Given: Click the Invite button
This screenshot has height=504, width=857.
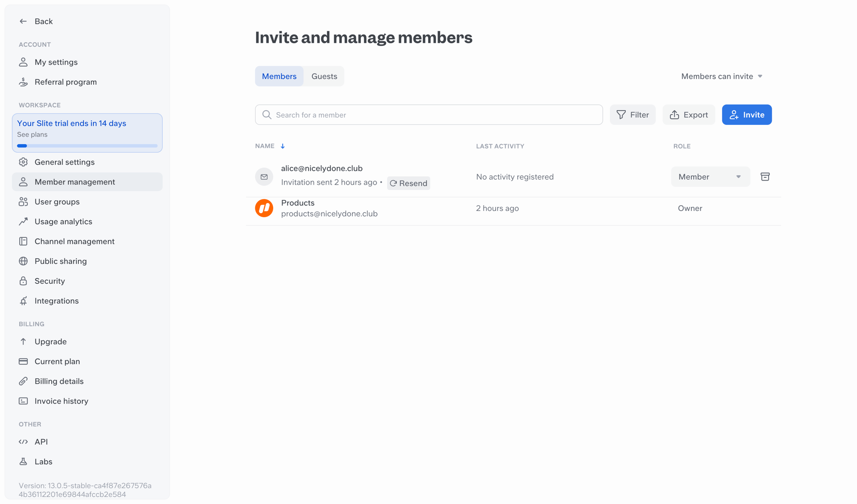Looking at the screenshot, I should click(746, 115).
